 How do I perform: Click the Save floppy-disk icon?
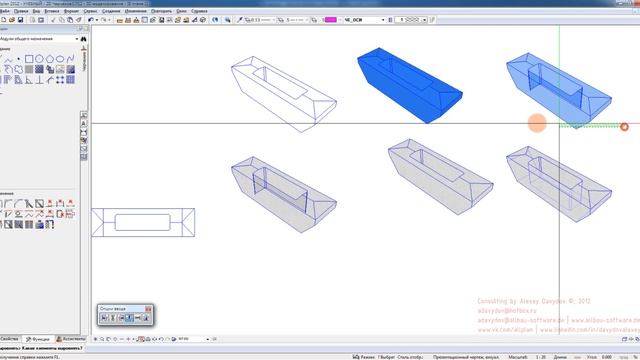pyautogui.click(x=20, y=20)
